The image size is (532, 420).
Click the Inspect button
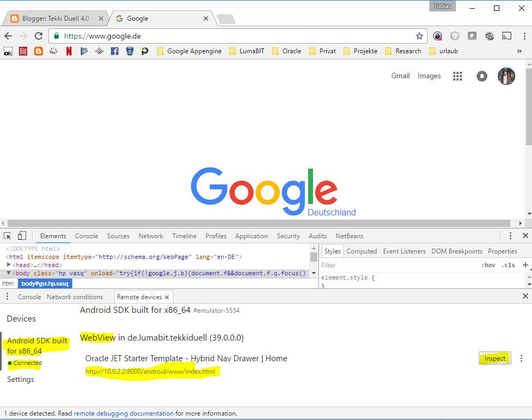pos(495,358)
